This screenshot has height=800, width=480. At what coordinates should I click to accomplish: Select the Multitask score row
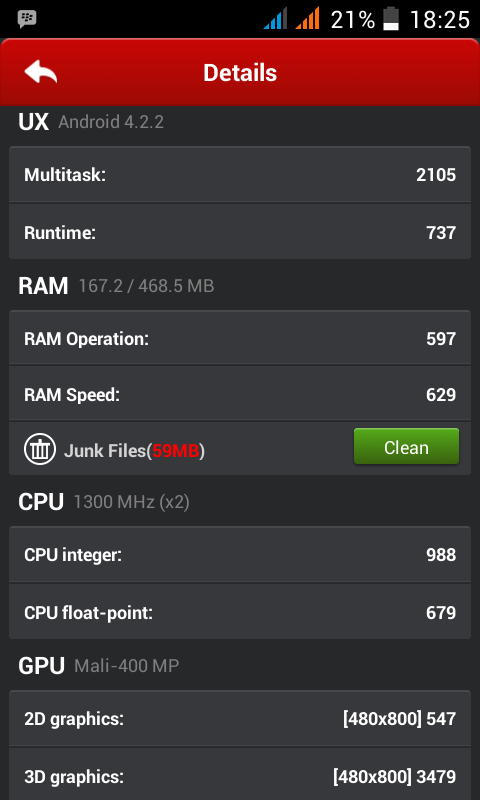pyautogui.click(x=240, y=174)
